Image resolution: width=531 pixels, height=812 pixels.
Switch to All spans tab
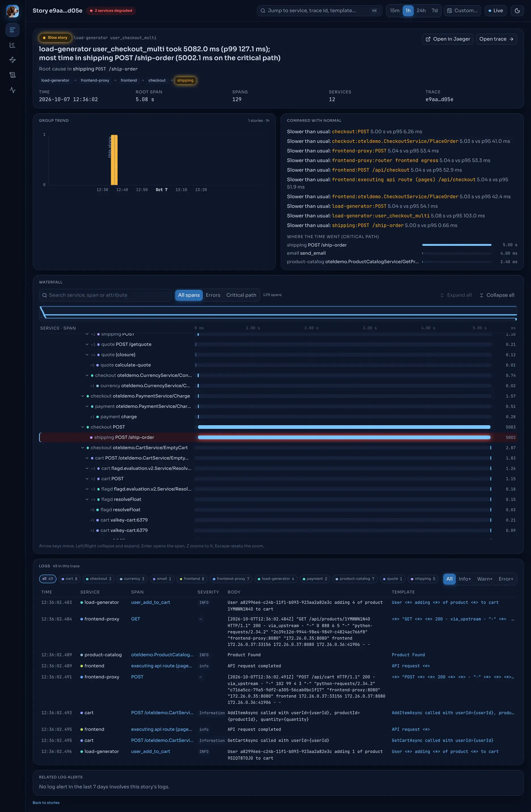(x=189, y=295)
